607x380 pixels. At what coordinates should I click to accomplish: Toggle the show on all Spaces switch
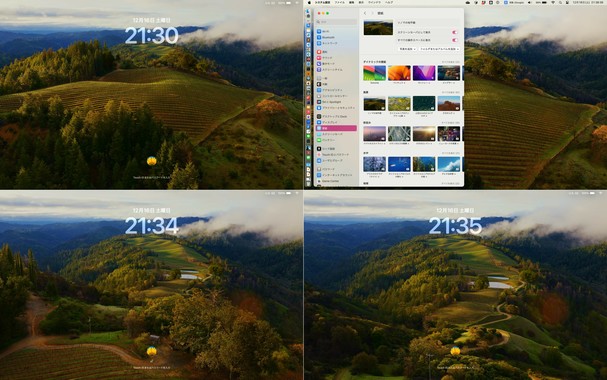455,40
